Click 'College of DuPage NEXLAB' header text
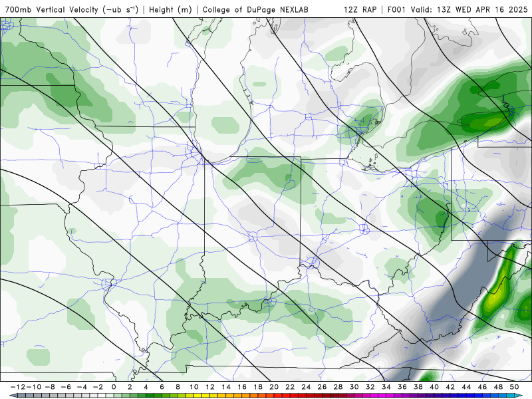The height and width of the screenshot is (399, 532). [x=255, y=9]
